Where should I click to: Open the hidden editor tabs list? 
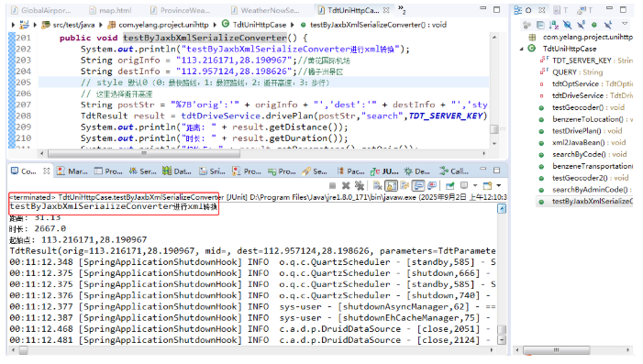coord(402,10)
